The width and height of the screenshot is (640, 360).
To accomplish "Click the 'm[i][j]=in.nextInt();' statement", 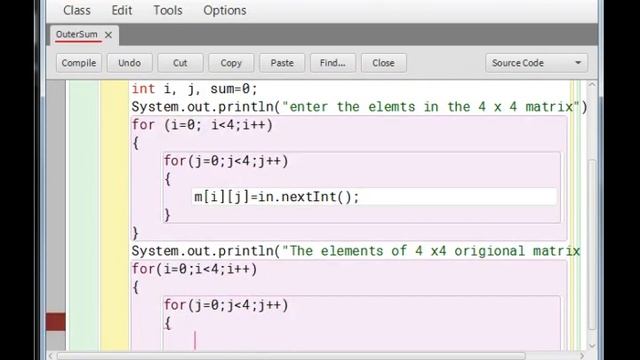I will point(276,197).
